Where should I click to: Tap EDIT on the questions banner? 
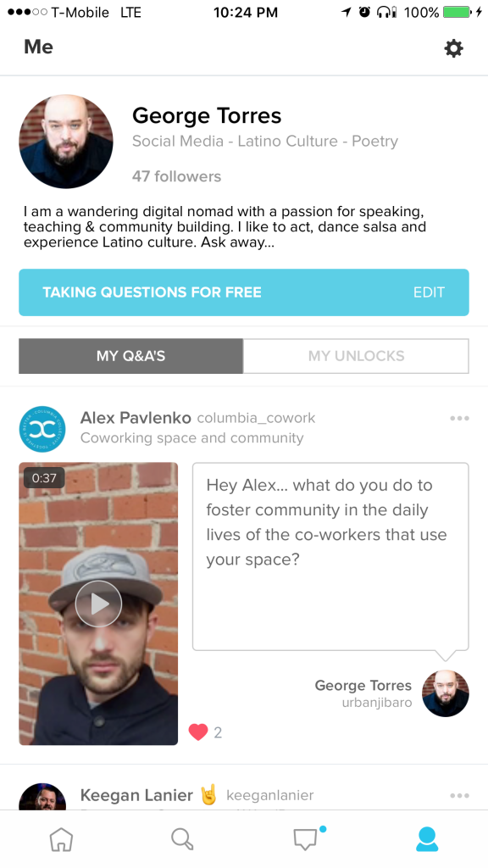(x=429, y=292)
